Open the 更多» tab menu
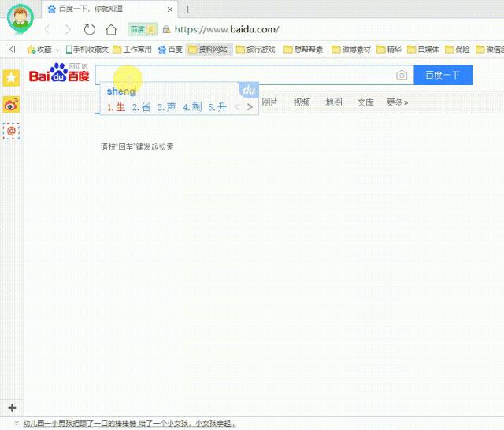 click(397, 102)
